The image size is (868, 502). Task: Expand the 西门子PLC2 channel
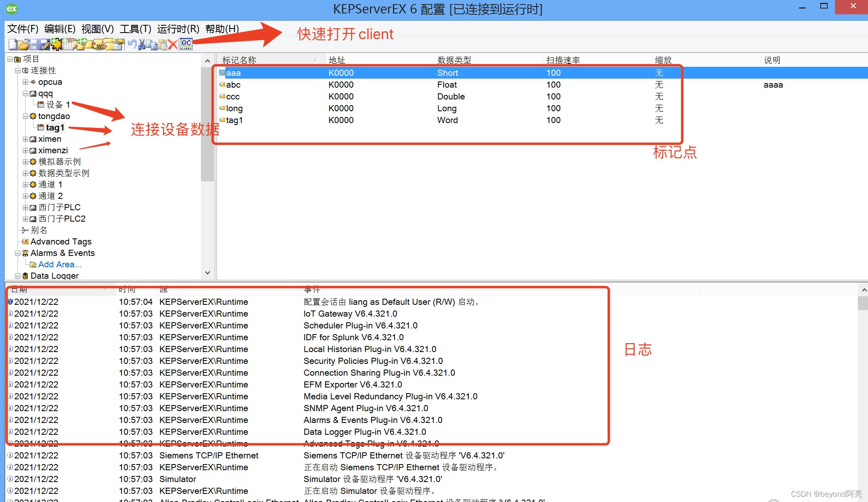click(x=25, y=219)
